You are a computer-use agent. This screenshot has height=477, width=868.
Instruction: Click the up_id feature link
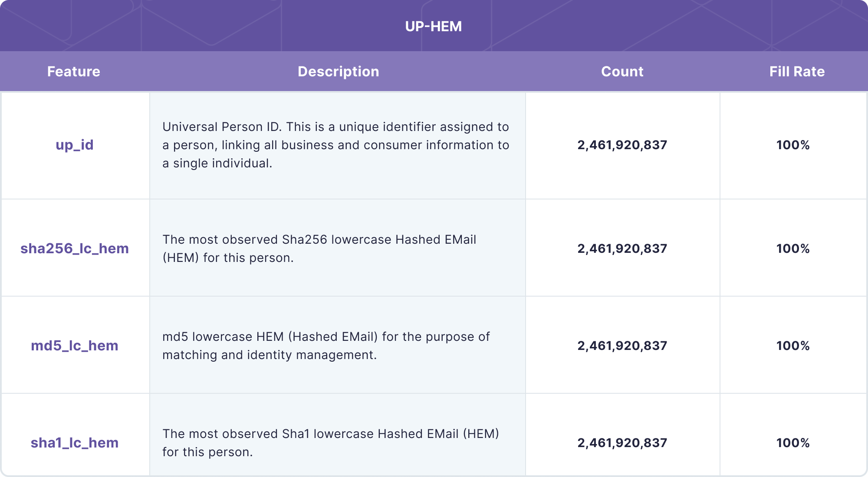coord(74,145)
